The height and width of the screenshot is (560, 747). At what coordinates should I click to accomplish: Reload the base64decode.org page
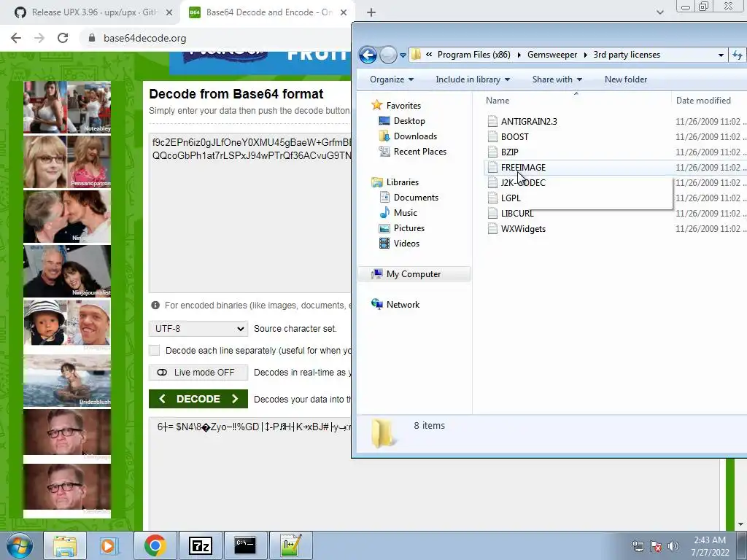[63, 38]
